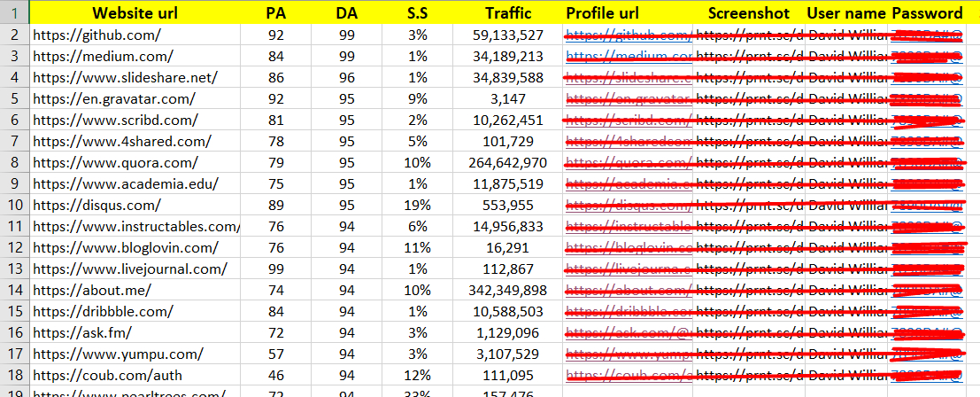Screen dimensions: 980x397
Task: Click the https://www.livejournal.com/ cell
Action: tap(135, 269)
